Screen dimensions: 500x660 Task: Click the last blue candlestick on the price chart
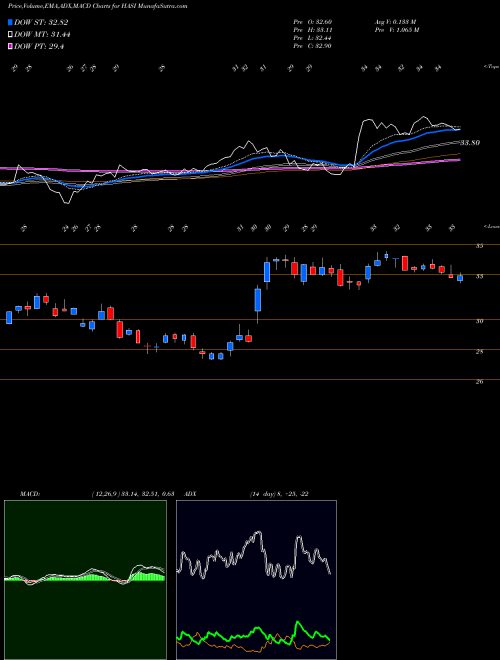(x=460, y=278)
